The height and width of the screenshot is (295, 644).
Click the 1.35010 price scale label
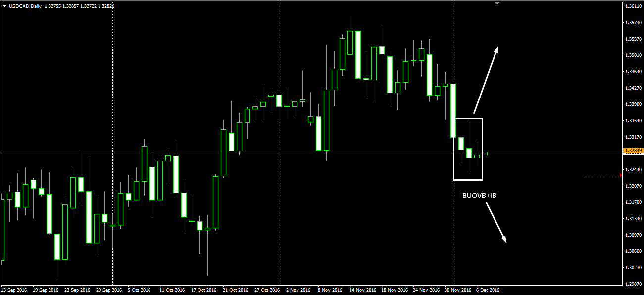tap(633, 55)
